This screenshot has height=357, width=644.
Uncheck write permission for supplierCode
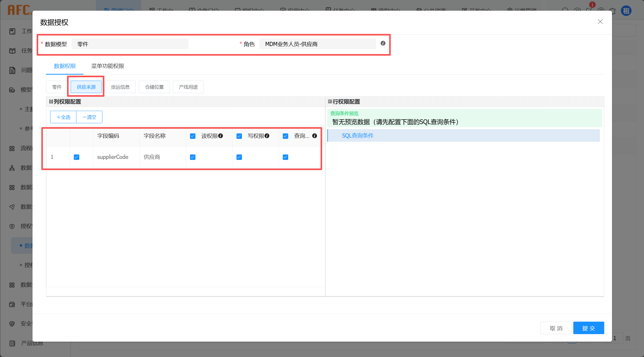[239, 157]
